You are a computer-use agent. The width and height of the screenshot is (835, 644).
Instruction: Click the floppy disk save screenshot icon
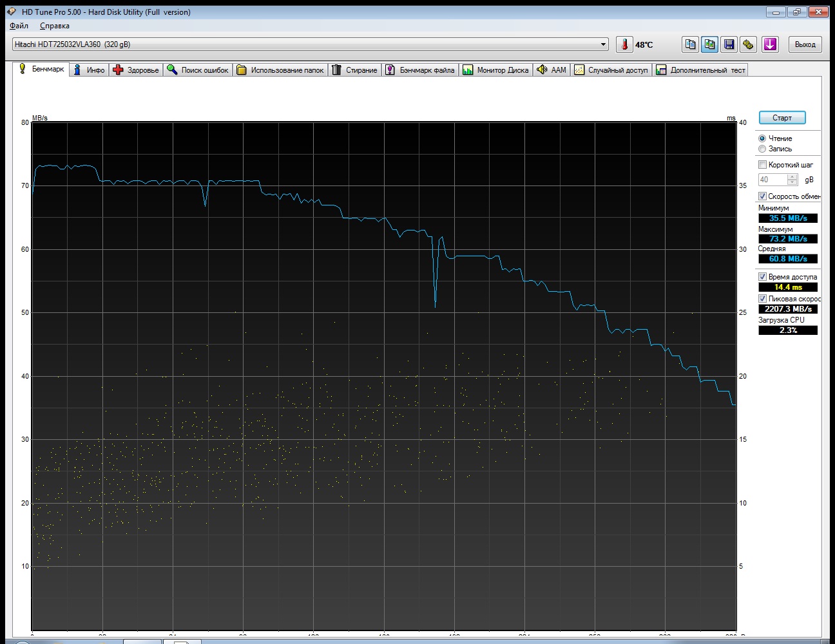[729, 44]
